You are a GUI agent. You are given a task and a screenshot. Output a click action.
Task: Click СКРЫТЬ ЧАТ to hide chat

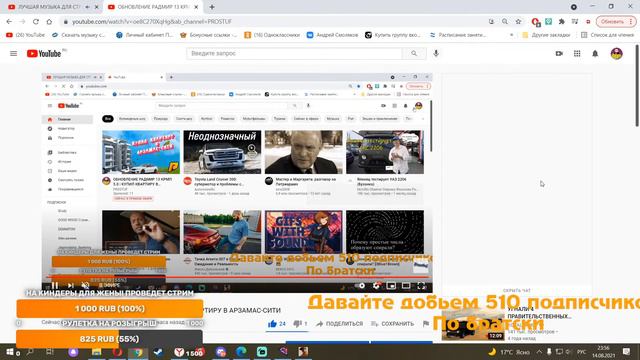tap(517, 291)
